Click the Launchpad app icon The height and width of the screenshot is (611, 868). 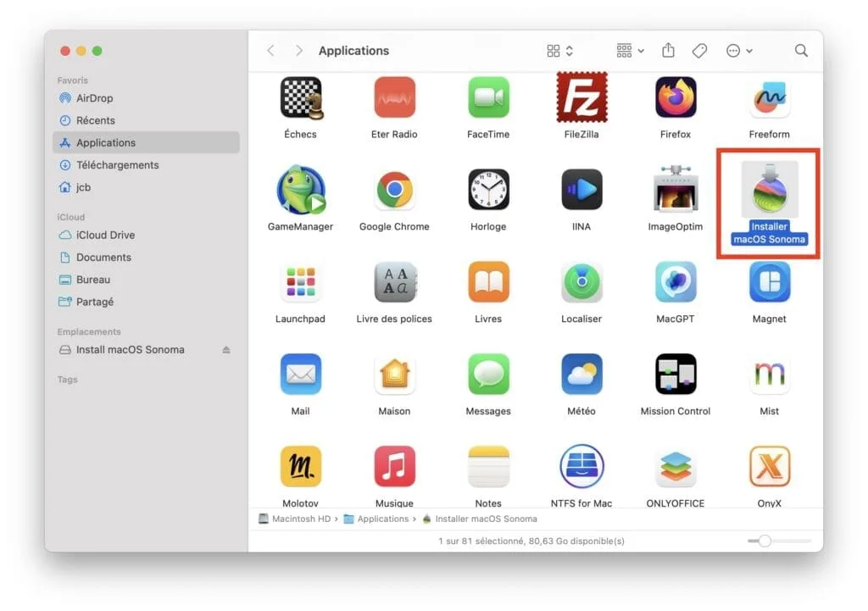301,282
